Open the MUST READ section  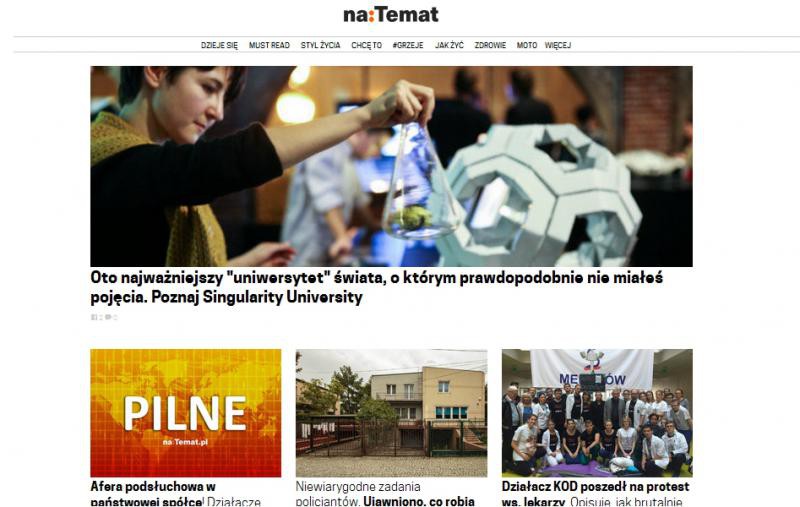tap(269, 45)
